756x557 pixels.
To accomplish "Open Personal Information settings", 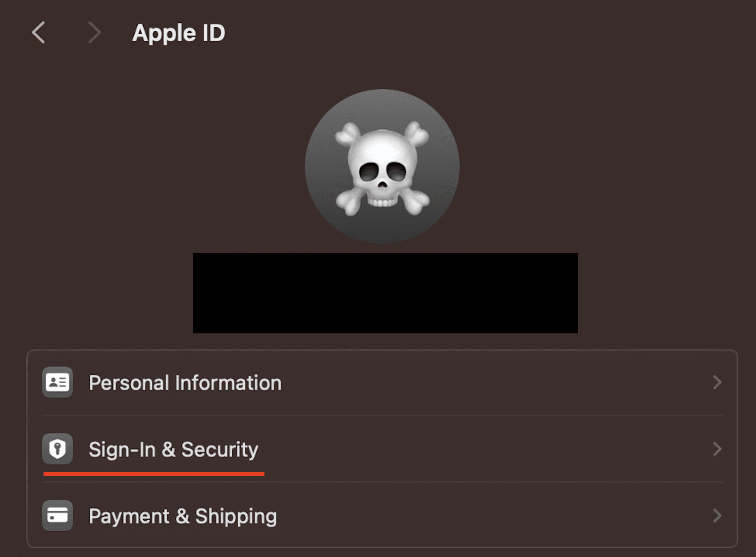I will 185,382.
